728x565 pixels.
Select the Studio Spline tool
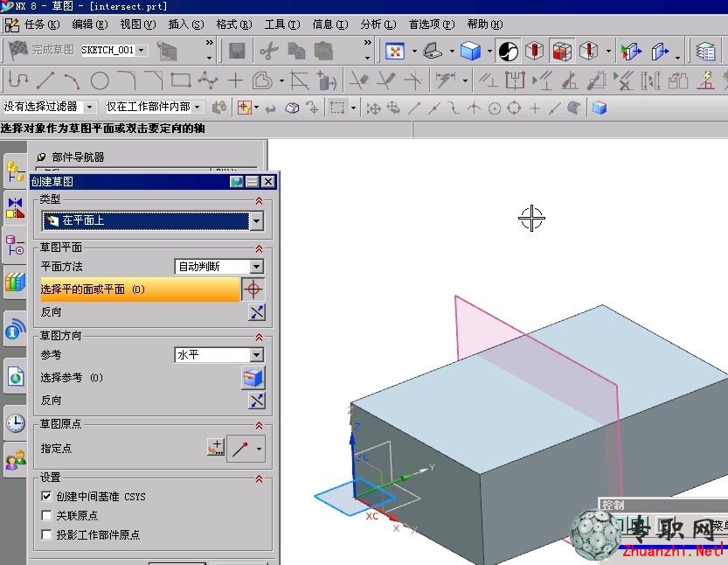click(x=207, y=80)
